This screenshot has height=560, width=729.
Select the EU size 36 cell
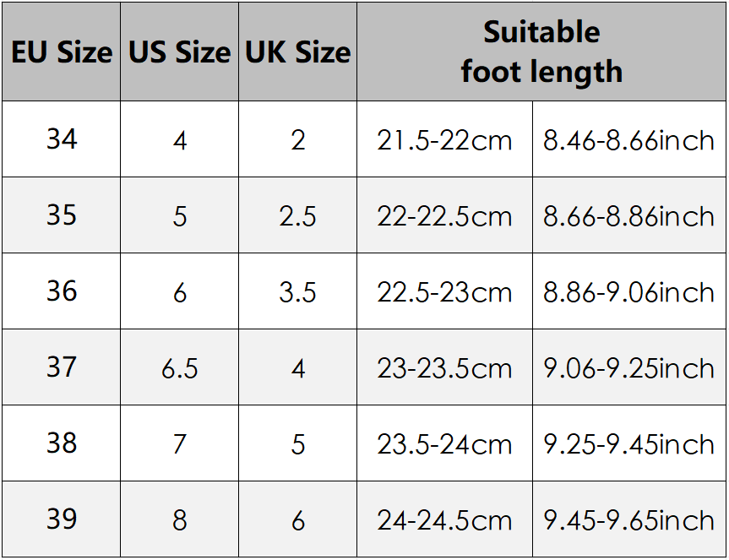[x=62, y=291]
